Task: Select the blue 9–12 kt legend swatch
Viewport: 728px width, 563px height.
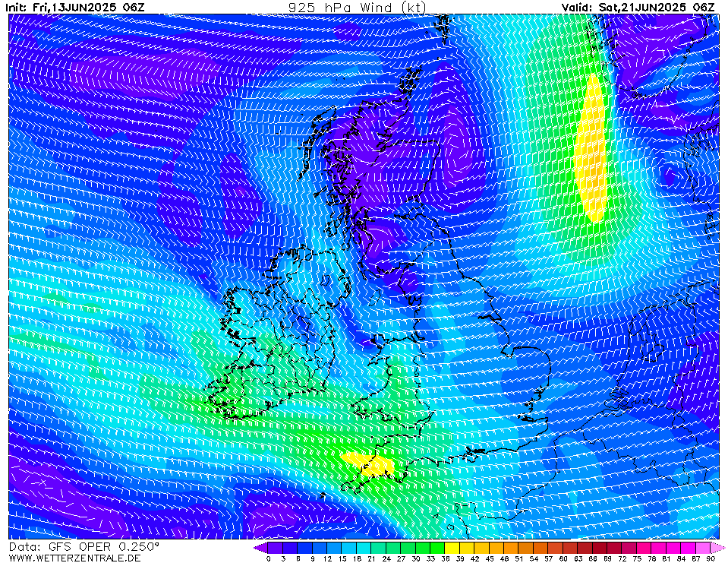Action: tap(320, 548)
